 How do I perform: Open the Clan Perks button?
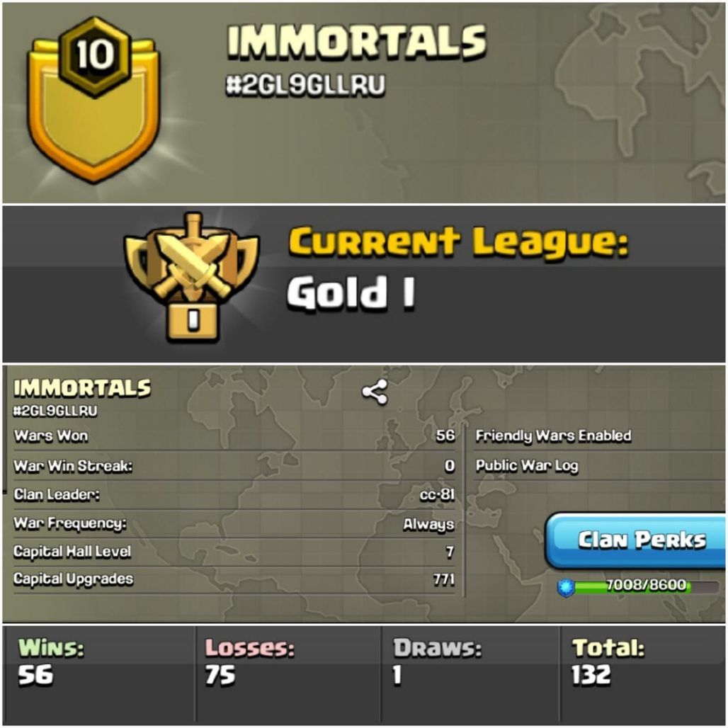636,540
